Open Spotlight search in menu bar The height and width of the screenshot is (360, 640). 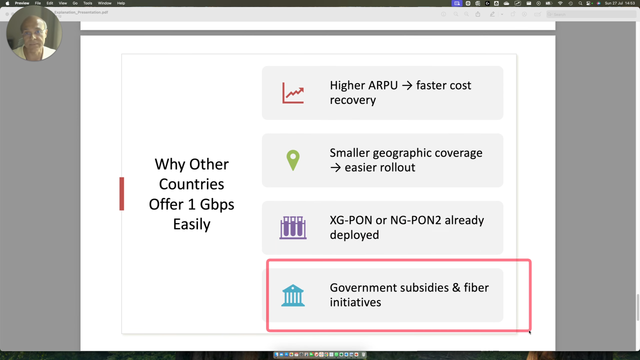click(x=580, y=3)
